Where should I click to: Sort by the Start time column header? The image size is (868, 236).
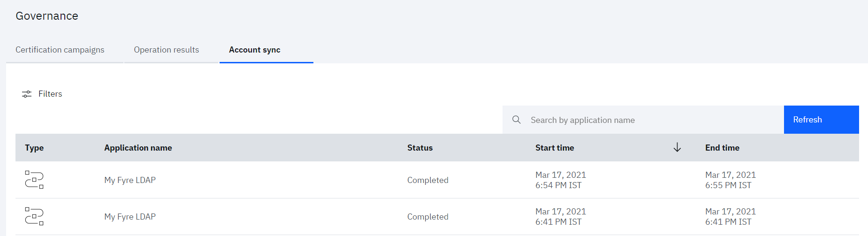555,148
